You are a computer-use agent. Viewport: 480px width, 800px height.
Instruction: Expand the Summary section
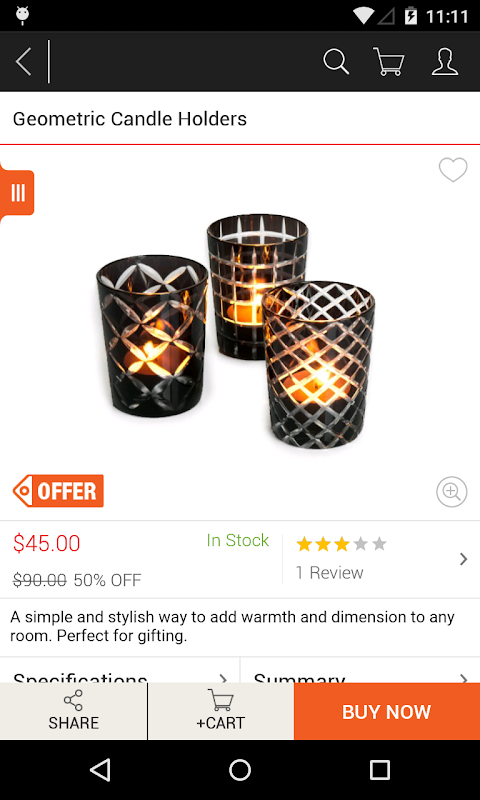[x=360, y=670]
